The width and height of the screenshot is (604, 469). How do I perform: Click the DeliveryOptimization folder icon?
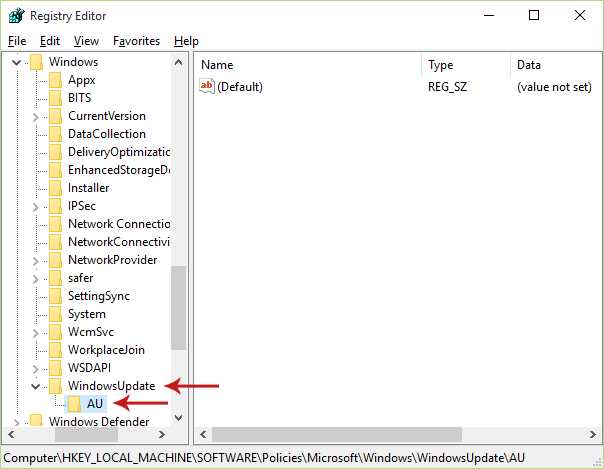pyautogui.click(x=55, y=152)
